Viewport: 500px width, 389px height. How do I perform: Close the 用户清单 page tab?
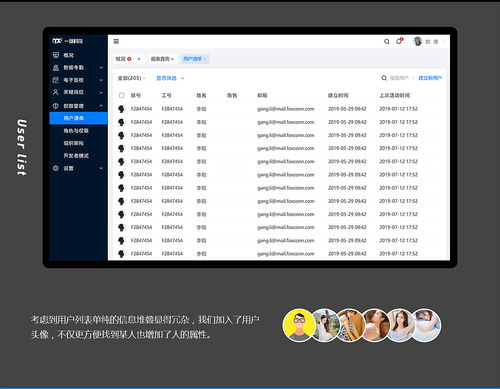point(205,59)
